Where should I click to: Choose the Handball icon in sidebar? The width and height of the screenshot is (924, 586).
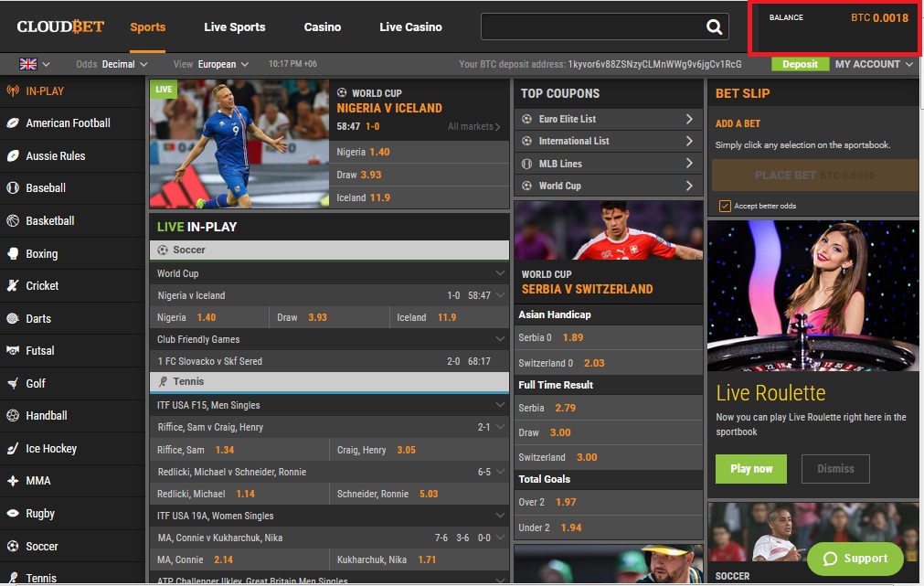click(x=13, y=416)
